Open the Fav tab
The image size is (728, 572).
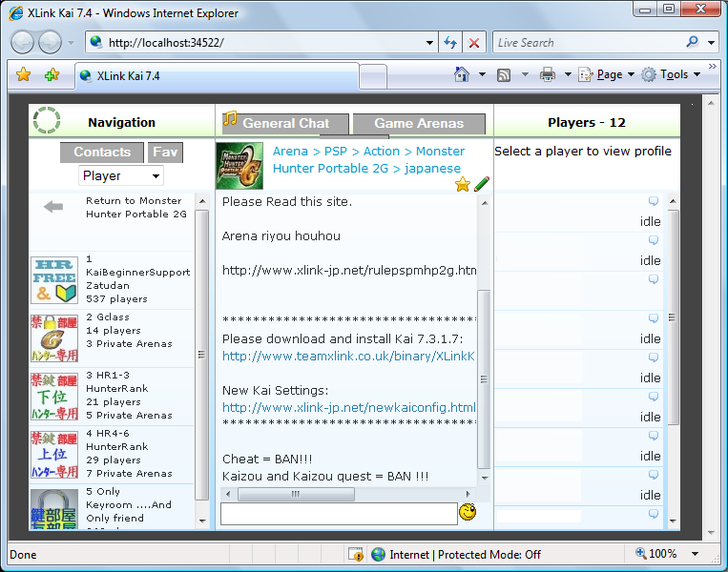(165, 153)
